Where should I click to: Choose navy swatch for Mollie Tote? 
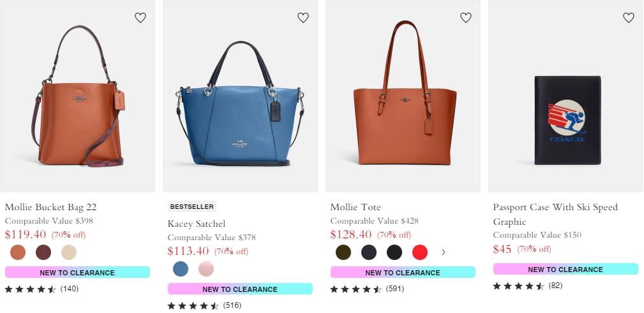point(368,252)
